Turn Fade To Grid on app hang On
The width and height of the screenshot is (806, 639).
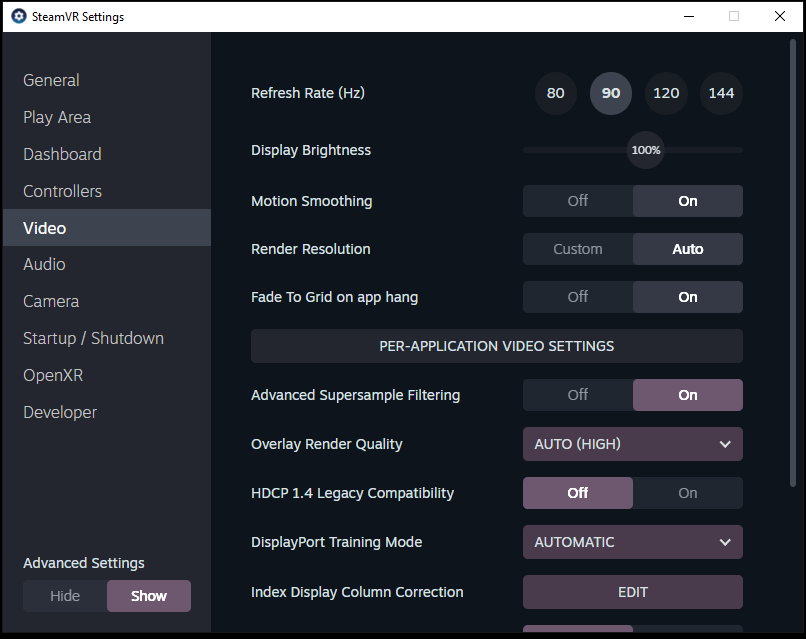pos(688,297)
